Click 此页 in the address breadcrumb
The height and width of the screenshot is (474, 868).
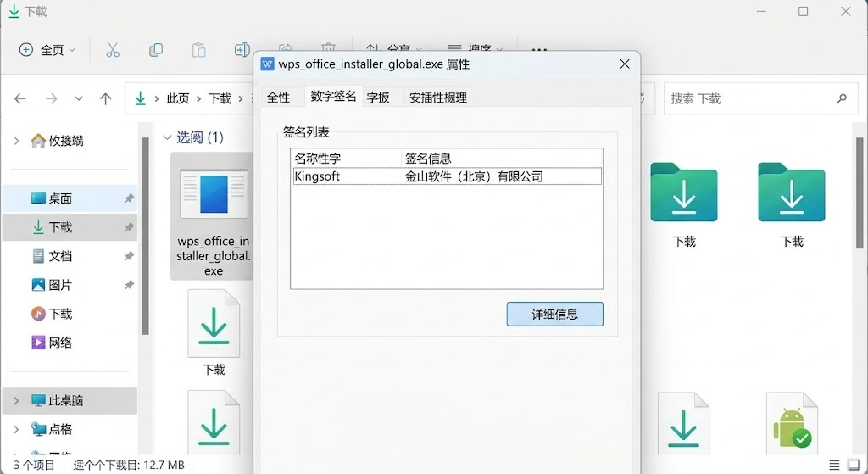pyautogui.click(x=178, y=98)
